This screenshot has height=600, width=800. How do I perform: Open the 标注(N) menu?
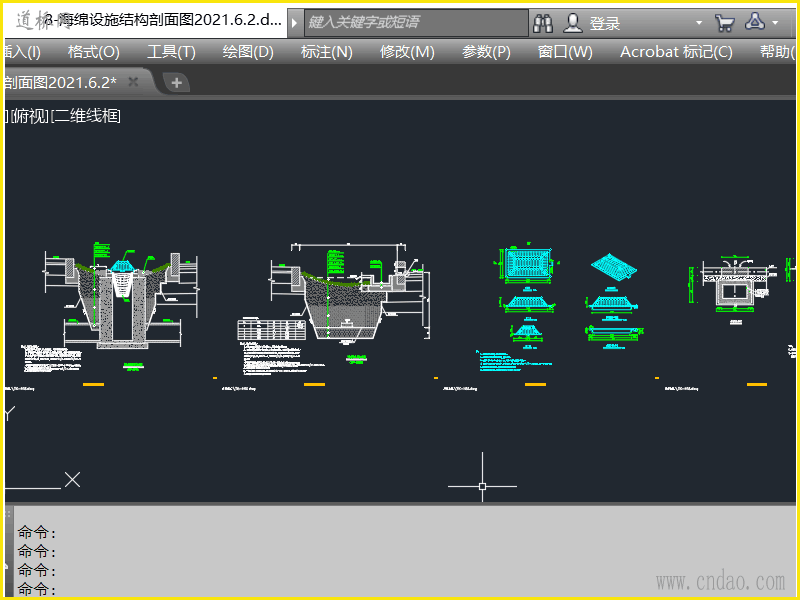[x=326, y=52]
